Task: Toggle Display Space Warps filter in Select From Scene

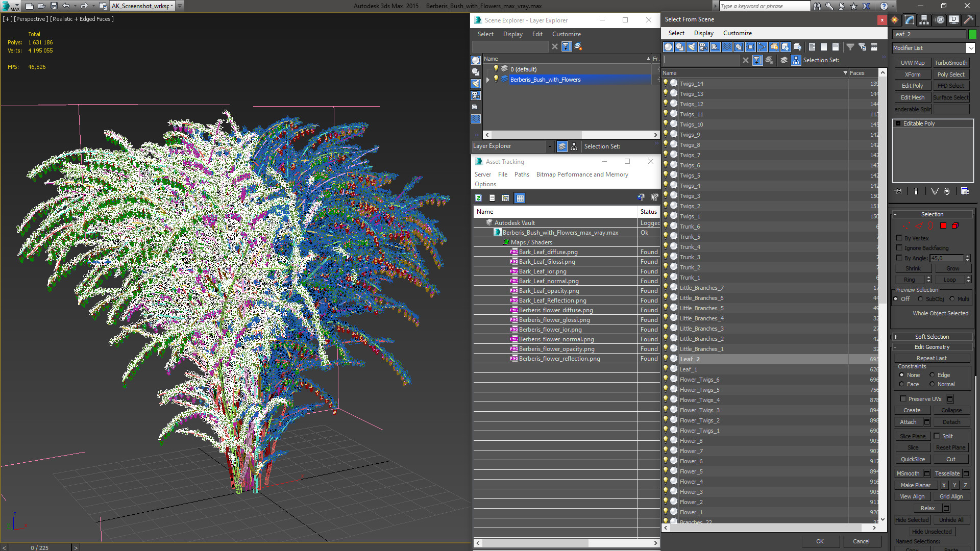Action: click(727, 47)
